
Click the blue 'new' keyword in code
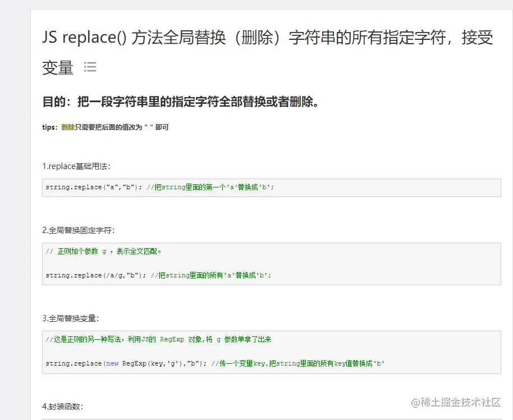(x=112, y=364)
